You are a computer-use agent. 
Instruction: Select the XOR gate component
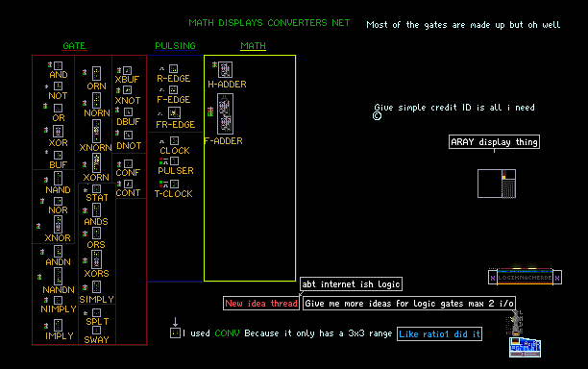(58, 132)
